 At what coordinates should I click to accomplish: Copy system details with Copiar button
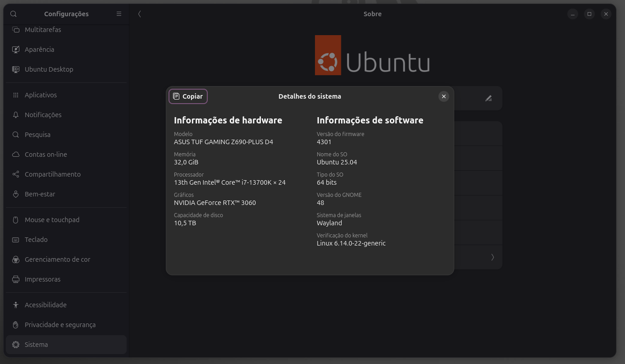188,96
